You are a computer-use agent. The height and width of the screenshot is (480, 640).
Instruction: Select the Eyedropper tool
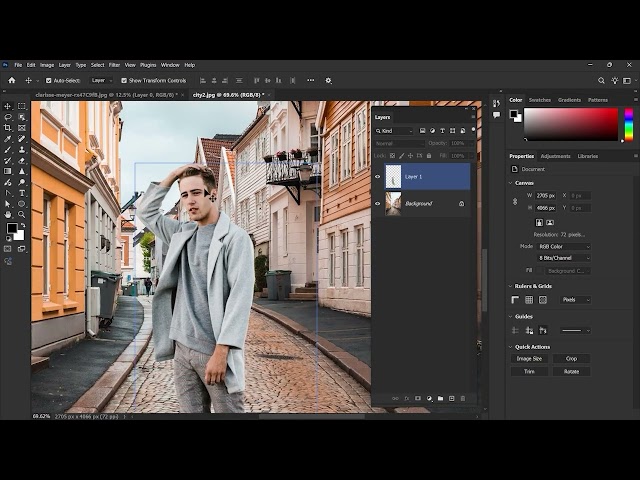pyautogui.click(x=8, y=139)
